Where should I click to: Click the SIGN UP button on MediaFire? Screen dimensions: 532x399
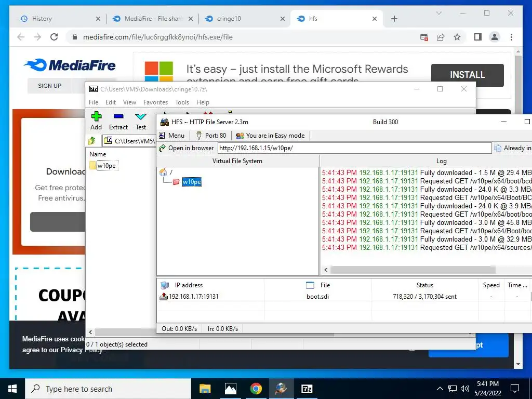click(x=49, y=86)
